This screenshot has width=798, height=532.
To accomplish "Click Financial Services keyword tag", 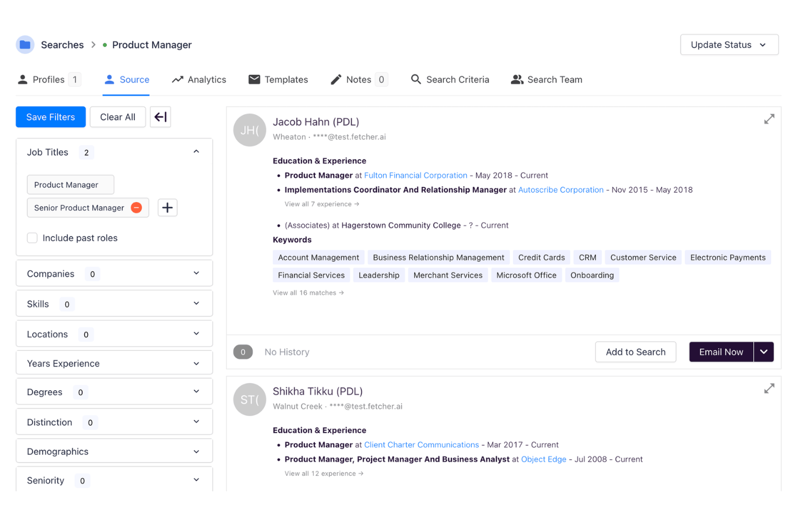I will pos(312,275).
